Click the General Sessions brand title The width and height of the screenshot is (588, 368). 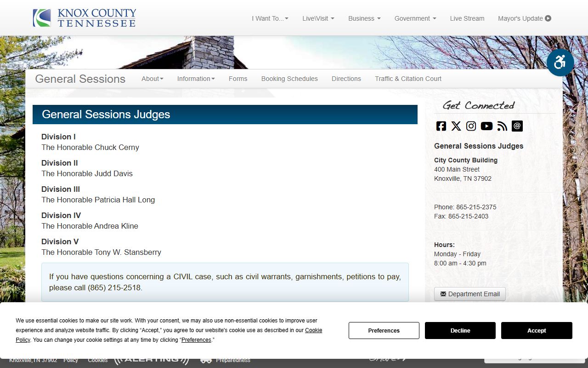click(x=80, y=79)
